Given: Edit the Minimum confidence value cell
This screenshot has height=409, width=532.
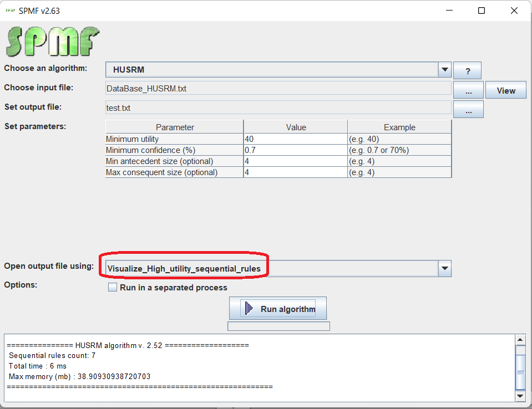Looking at the screenshot, I should click(x=295, y=150).
